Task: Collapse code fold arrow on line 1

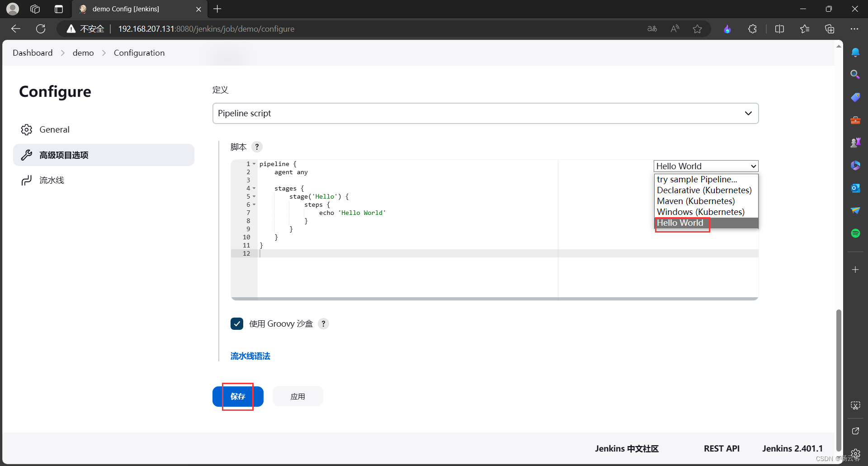Action: click(x=254, y=164)
